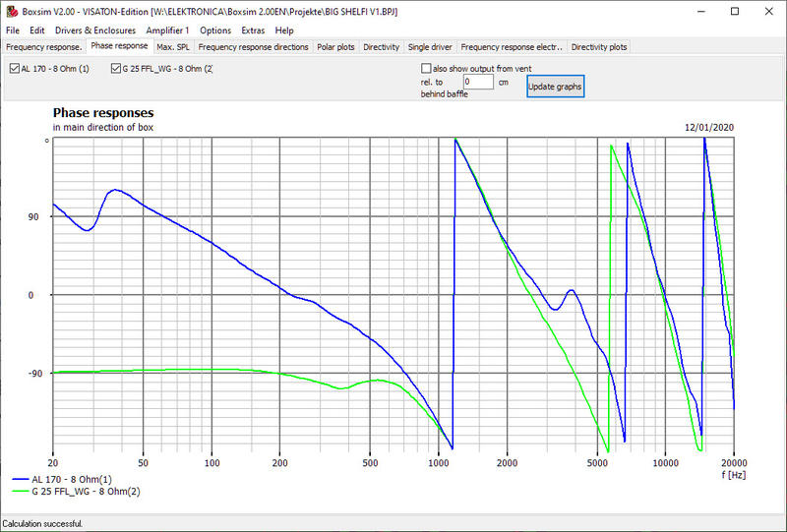Screen dimensions: 787x532
Task: Click the rel. to behind baffle cm field
Action: 478,82
